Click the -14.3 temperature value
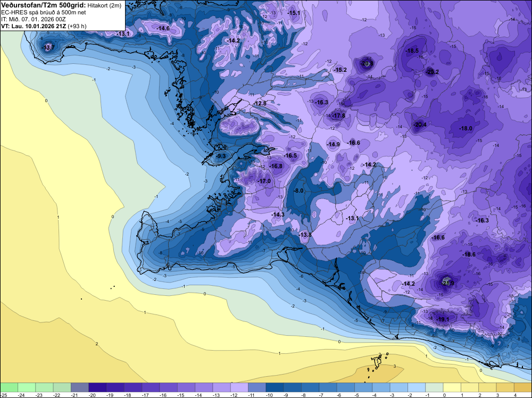This screenshot has width=532, height=398. (278, 214)
